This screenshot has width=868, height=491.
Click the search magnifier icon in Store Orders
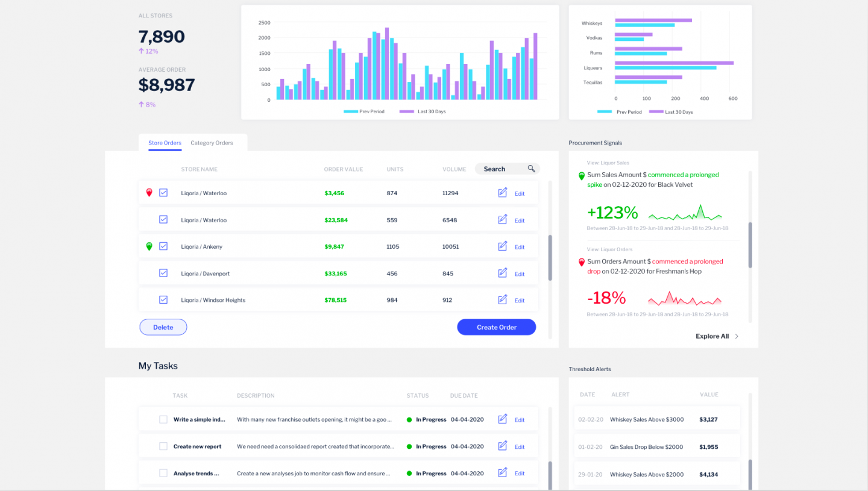click(531, 169)
